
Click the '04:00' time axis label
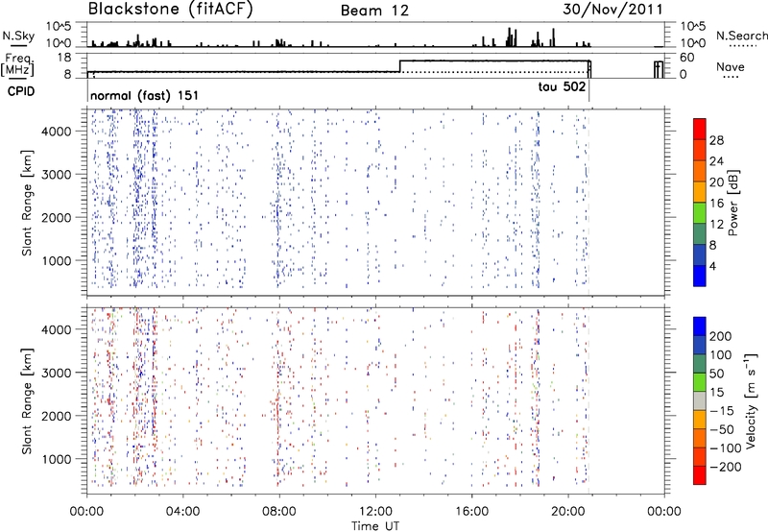(182, 512)
